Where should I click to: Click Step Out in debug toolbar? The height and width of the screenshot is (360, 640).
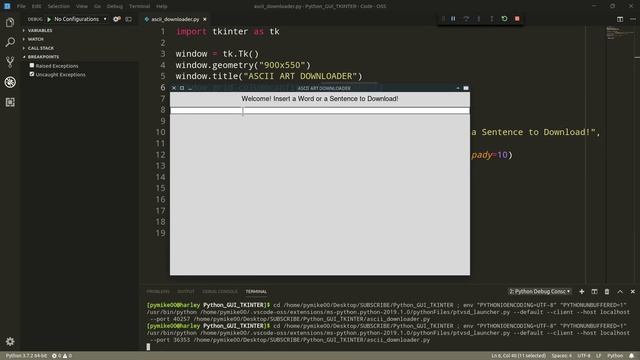491,19
